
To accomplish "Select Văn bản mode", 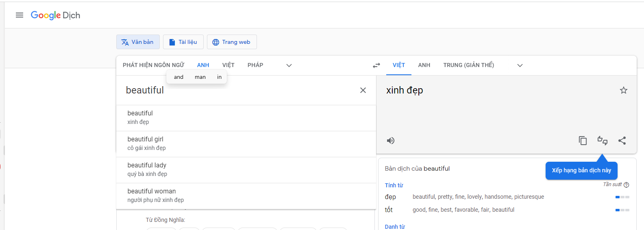I will tap(138, 42).
